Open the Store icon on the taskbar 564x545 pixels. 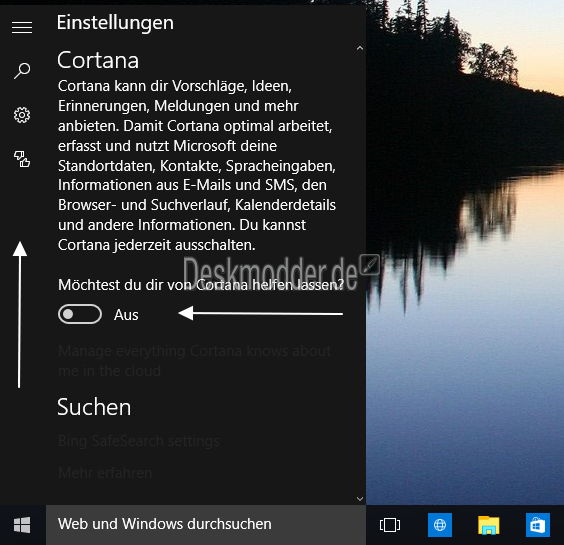point(538,525)
